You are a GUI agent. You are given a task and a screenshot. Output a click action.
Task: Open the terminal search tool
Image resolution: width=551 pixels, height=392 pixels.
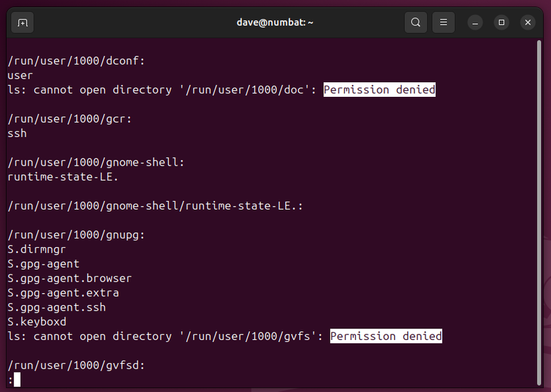pyautogui.click(x=415, y=23)
